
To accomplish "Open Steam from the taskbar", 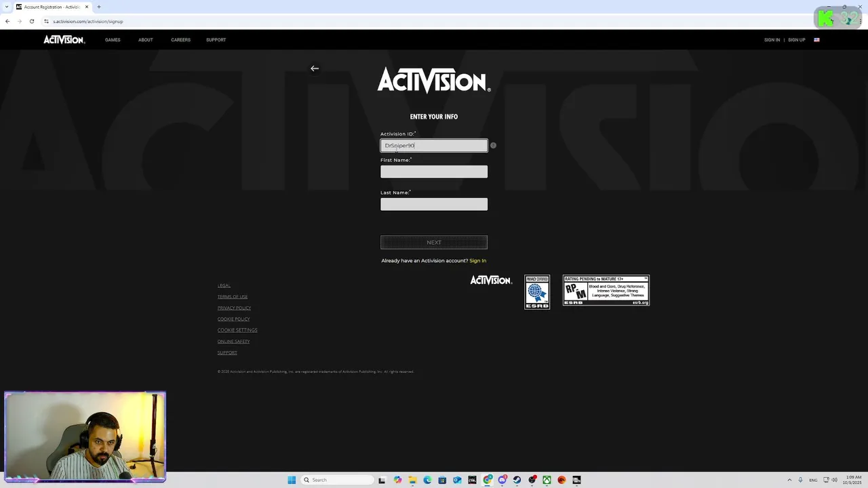I will [x=517, y=480].
